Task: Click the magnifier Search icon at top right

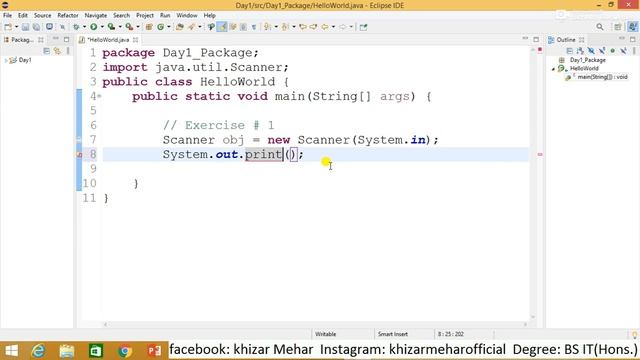Action: (x=600, y=27)
